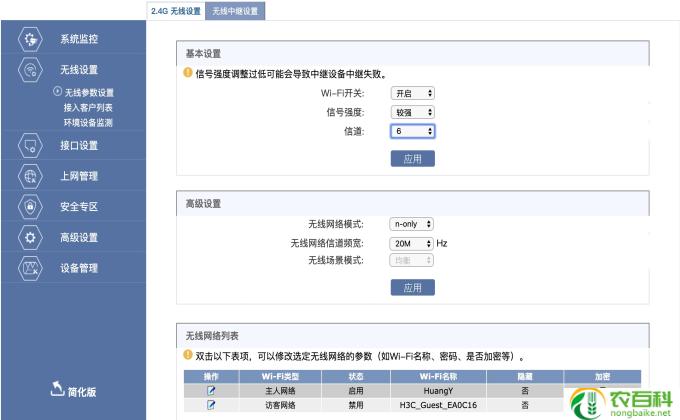This screenshot has height=420, width=680.
Task: Expand the 无线网络模式 dropdown
Action: 412,224
